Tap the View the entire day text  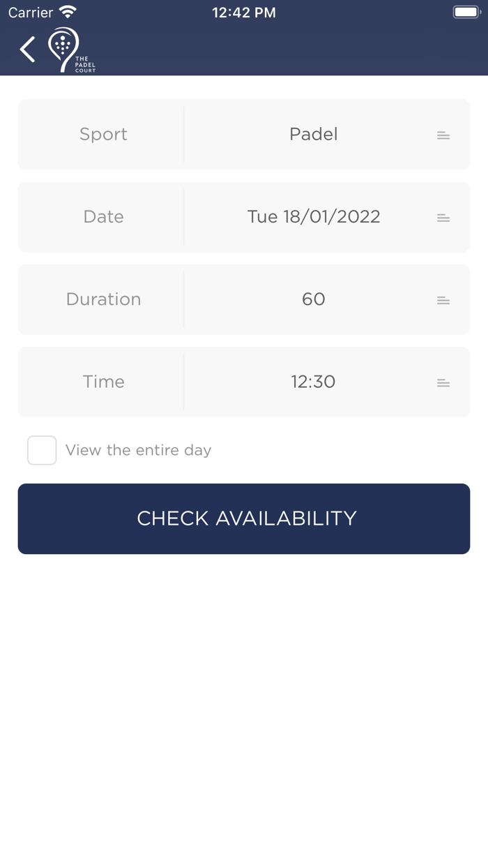pos(138,450)
